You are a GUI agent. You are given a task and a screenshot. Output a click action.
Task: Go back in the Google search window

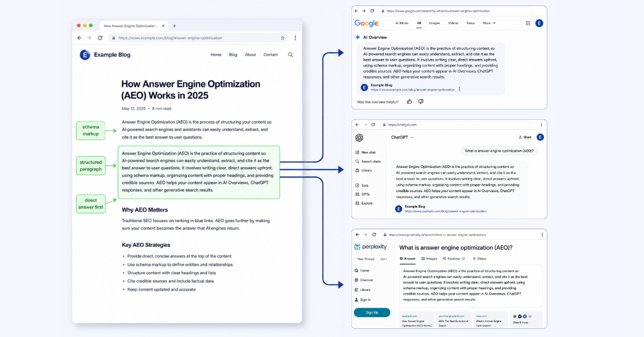click(x=357, y=11)
